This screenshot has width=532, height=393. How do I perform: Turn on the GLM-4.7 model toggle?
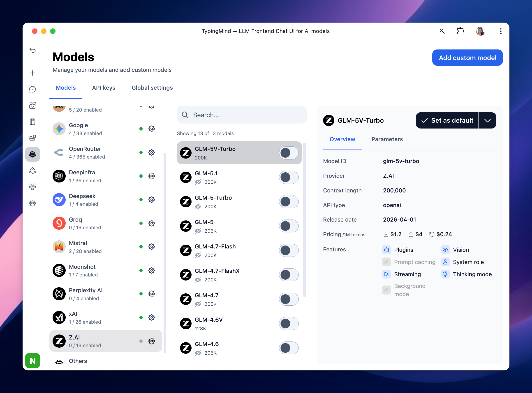289,299
